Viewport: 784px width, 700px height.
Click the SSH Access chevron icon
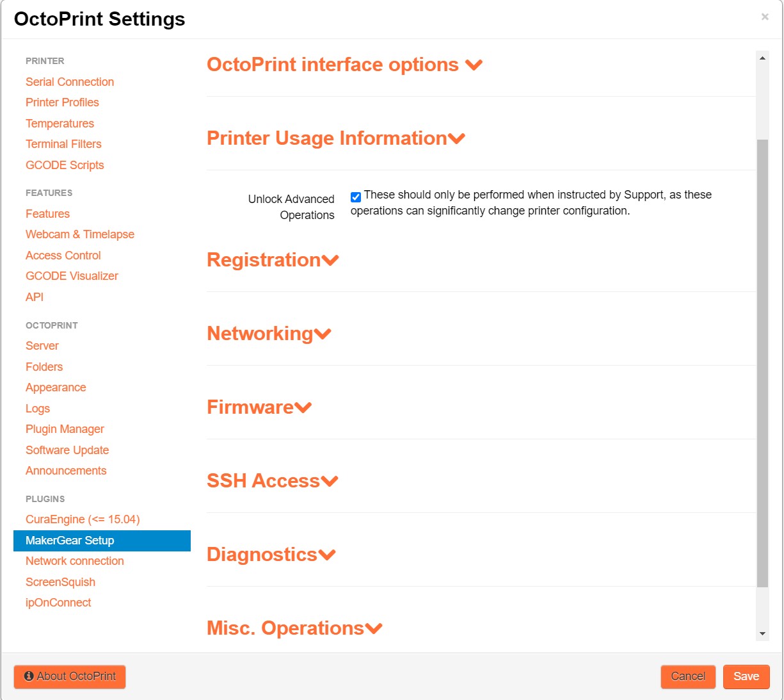pos(329,482)
